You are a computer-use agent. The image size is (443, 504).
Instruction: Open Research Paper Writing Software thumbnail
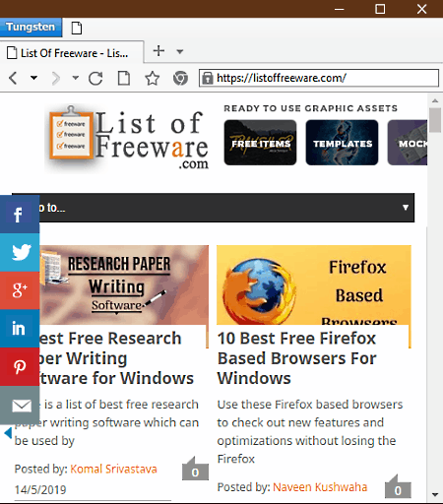[124, 284]
